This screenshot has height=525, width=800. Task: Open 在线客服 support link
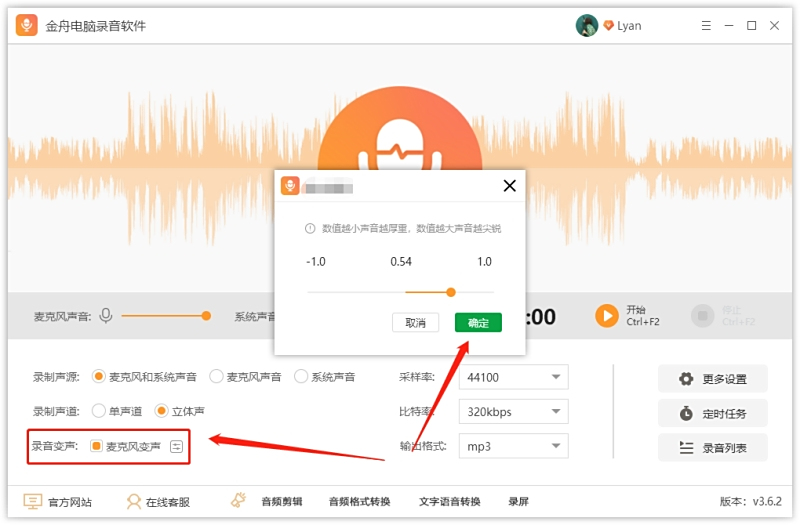168,503
